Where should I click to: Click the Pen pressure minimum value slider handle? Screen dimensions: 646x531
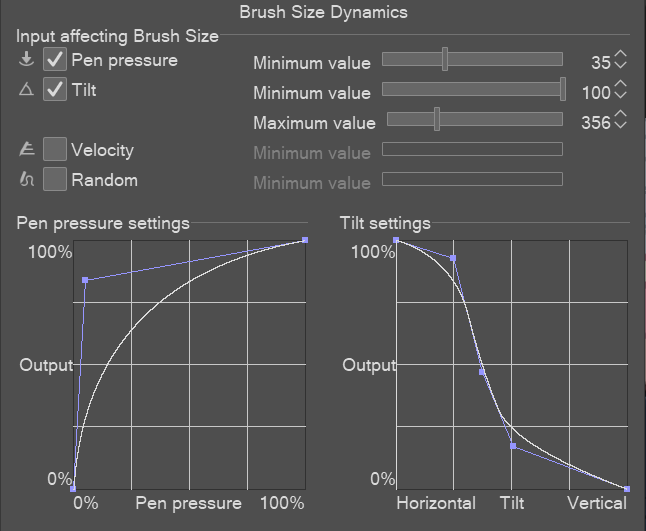pyautogui.click(x=445, y=59)
